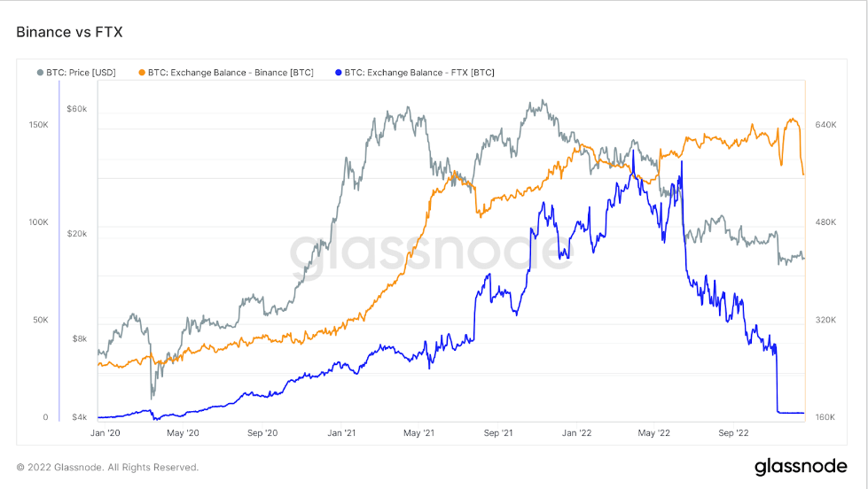Click the $20k price axis label
The width and height of the screenshot is (868, 489).
76,234
